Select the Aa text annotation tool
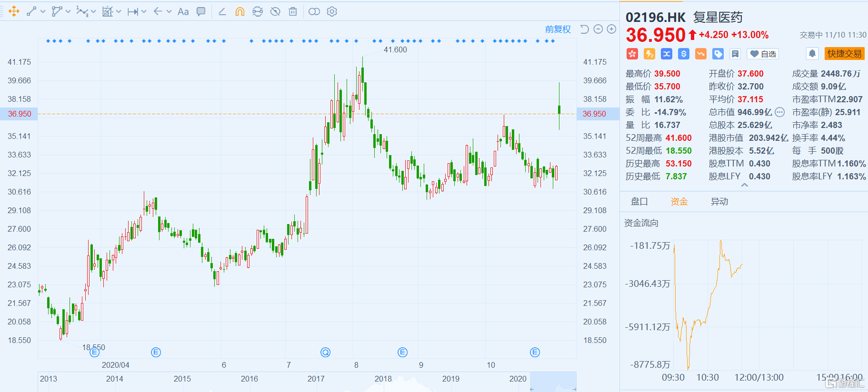This screenshot has width=868, height=392. point(183,11)
